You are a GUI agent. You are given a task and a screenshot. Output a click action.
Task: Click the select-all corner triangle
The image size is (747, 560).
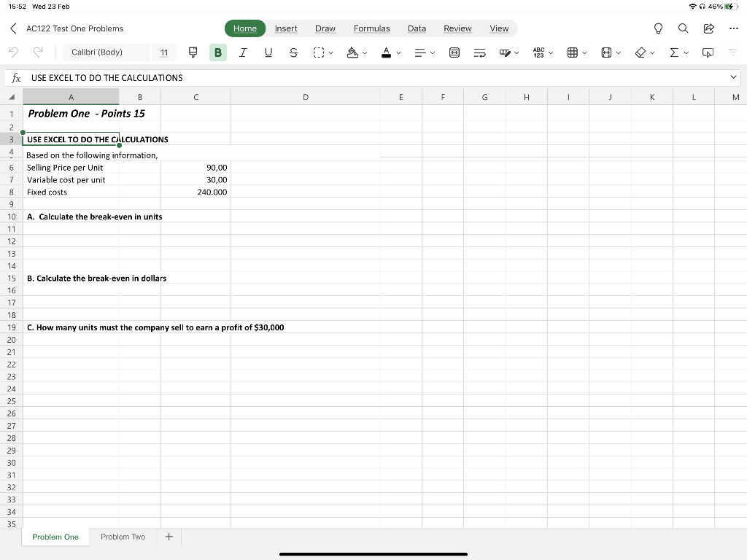(x=12, y=97)
